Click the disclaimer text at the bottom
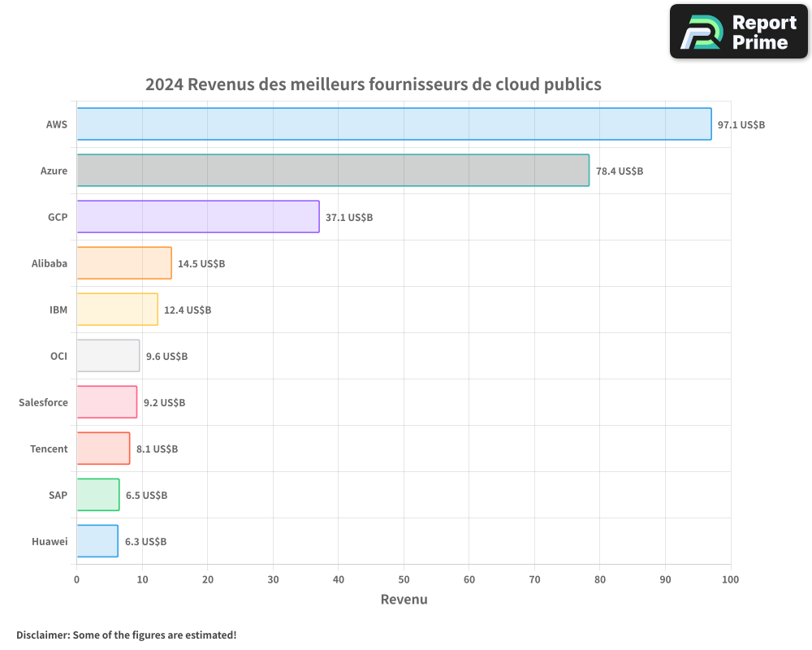This screenshot has width=812, height=650. [126, 635]
